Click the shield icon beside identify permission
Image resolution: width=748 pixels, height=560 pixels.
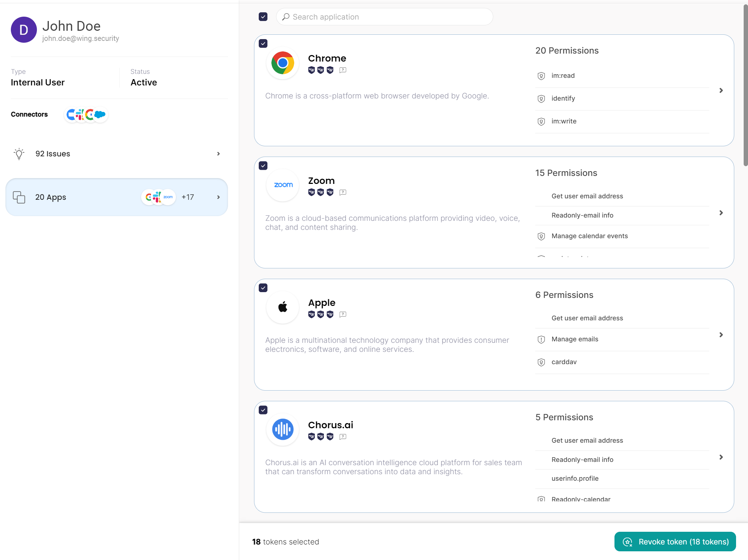pyautogui.click(x=541, y=99)
